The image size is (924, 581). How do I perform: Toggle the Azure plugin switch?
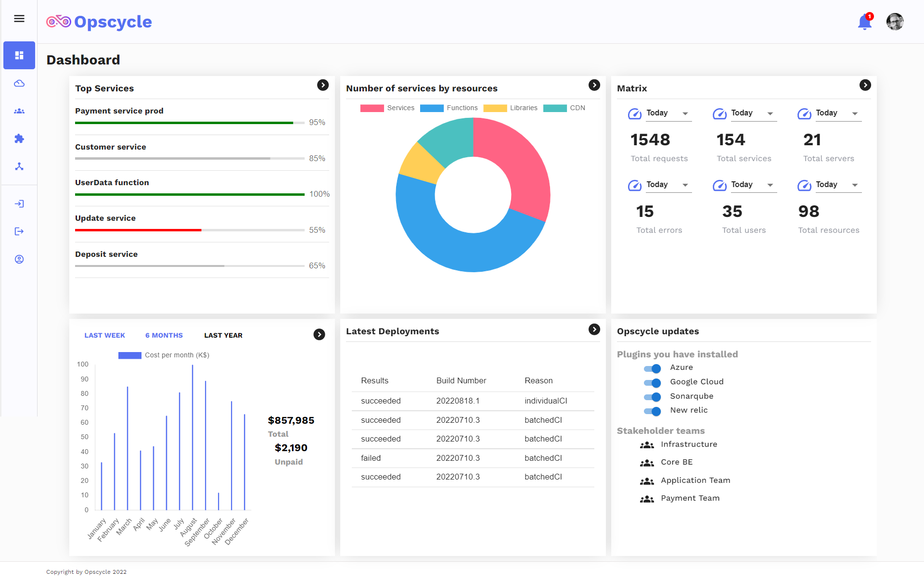652,368
